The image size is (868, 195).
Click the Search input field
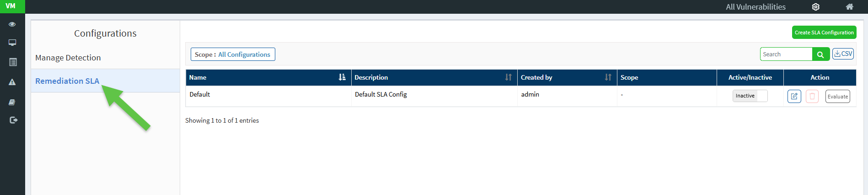[x=786, y=54]
